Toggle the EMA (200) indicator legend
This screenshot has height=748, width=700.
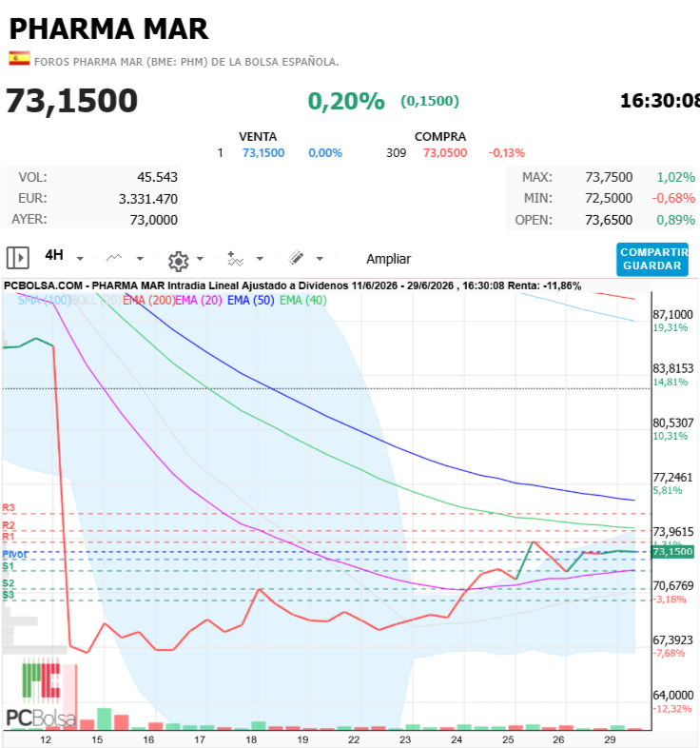148,300
